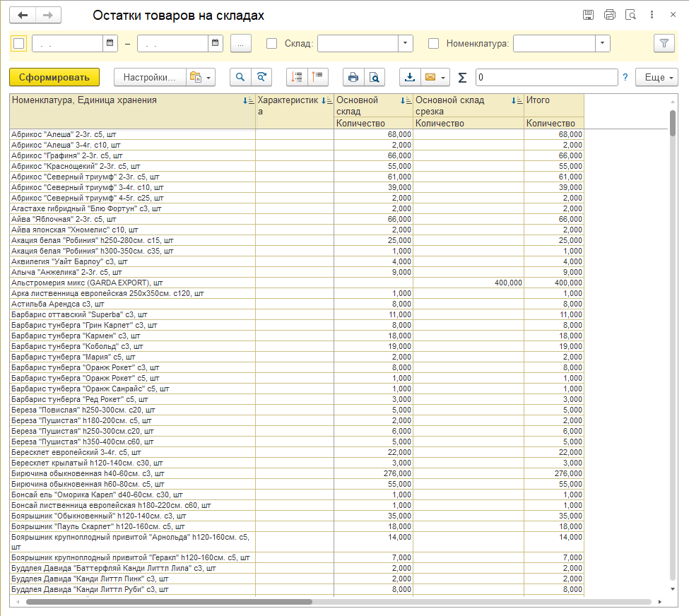The height and width of the screenshot is (616, 689).
Task: Enable the Номенклатура filter checkbox
Action: pos(434,44)
